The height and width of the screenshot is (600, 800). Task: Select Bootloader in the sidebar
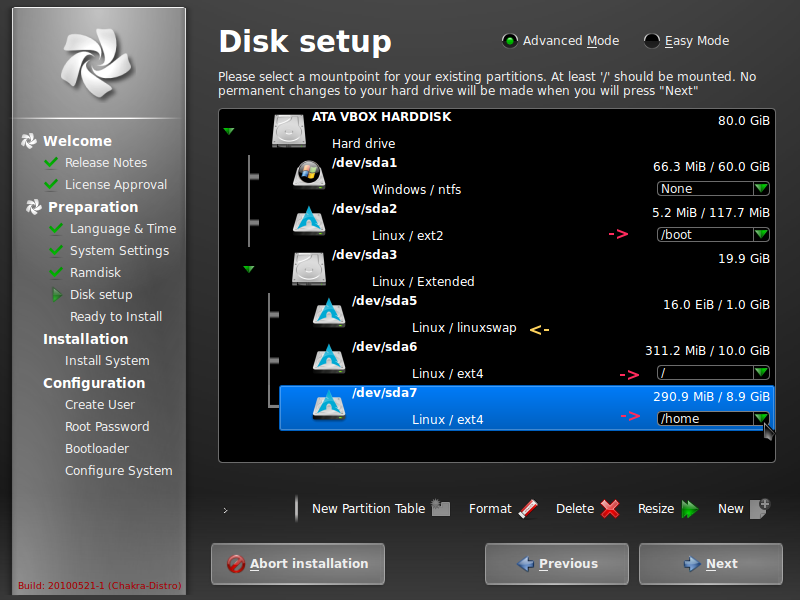tap(95, 448)
